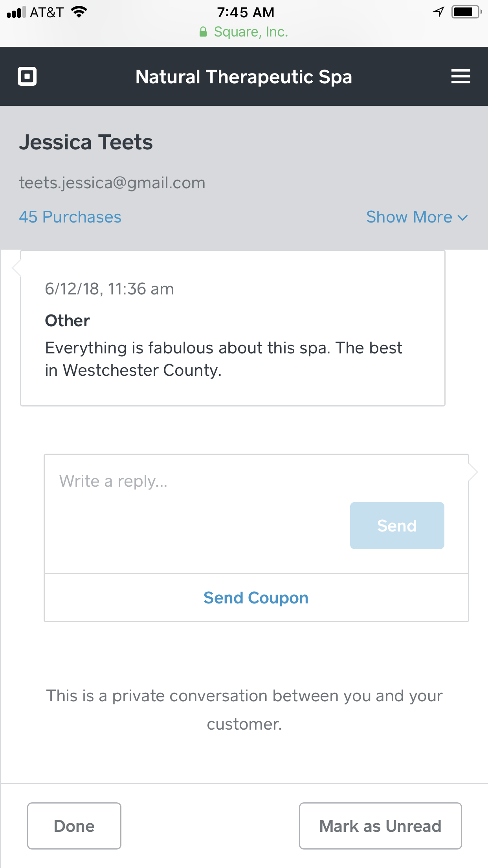Tap the 7:45 AM clock
Screen dimensions: 488x868
tap(246, 13)
